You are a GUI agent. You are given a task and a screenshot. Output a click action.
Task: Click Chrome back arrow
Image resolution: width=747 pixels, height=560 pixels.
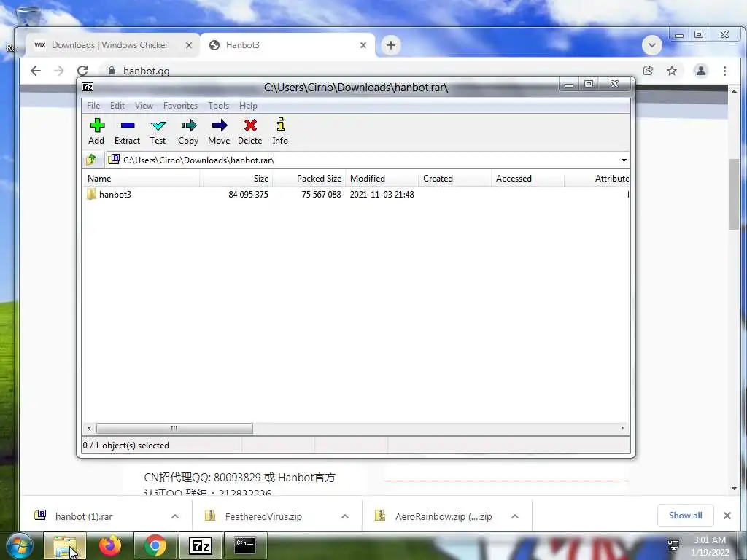36,71
